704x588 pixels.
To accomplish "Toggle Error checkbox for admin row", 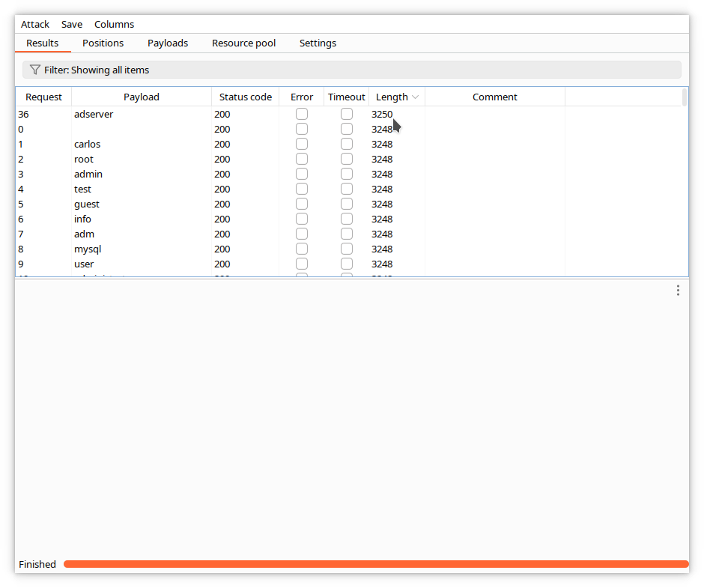I will pos(302,174).
